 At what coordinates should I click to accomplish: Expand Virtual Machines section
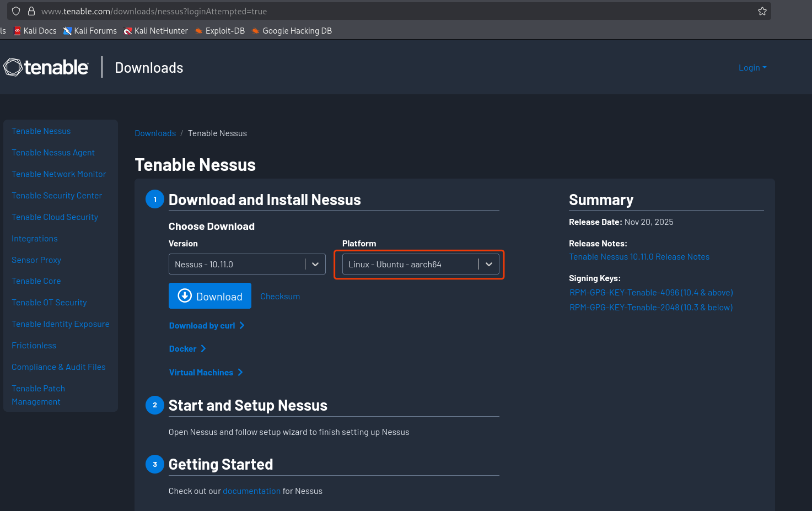coord(206,372)
